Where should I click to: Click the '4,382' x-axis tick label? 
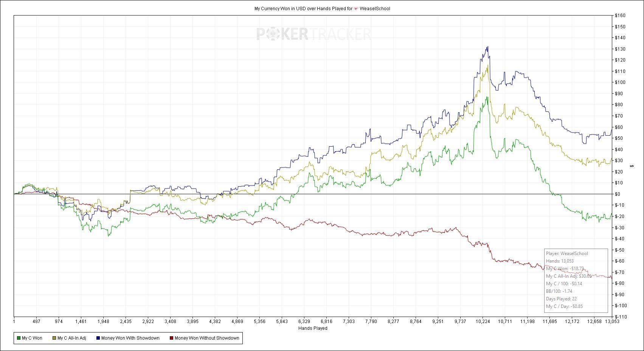215,322
